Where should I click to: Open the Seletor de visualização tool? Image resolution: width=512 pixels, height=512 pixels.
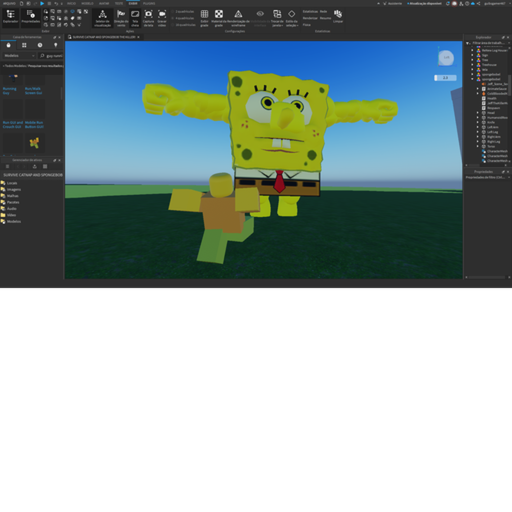pos(102,18)
